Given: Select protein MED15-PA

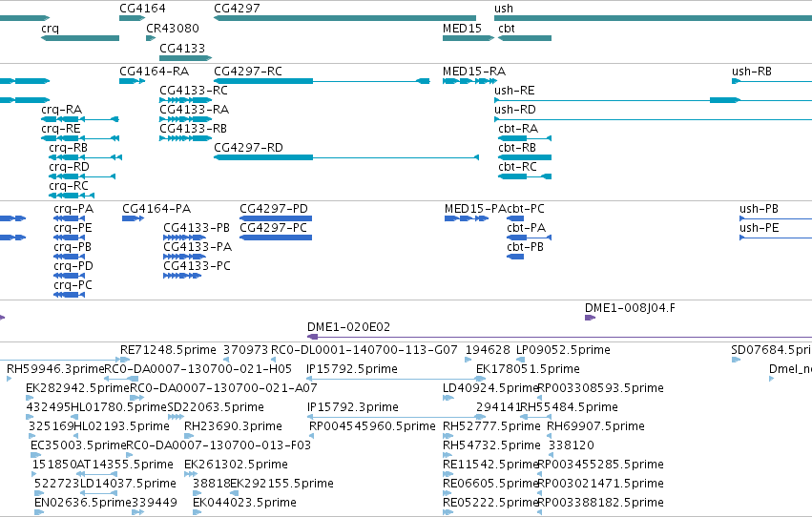Looking at the screenshot, I should pyautogui.click(x=467, y=218).
